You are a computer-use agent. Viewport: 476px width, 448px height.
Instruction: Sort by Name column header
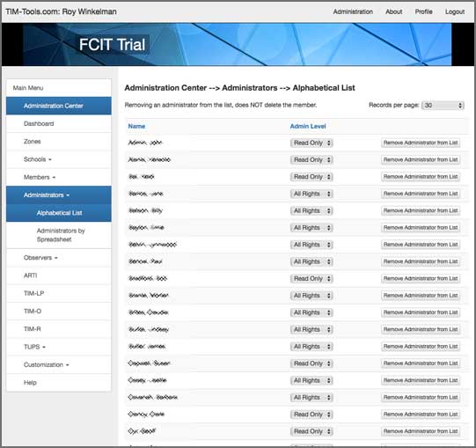[136, 127]
